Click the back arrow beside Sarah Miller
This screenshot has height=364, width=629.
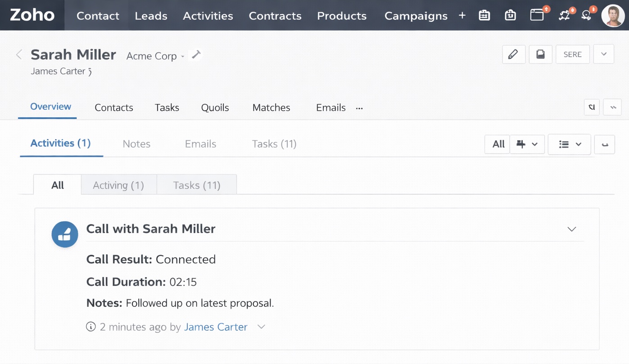19,55
